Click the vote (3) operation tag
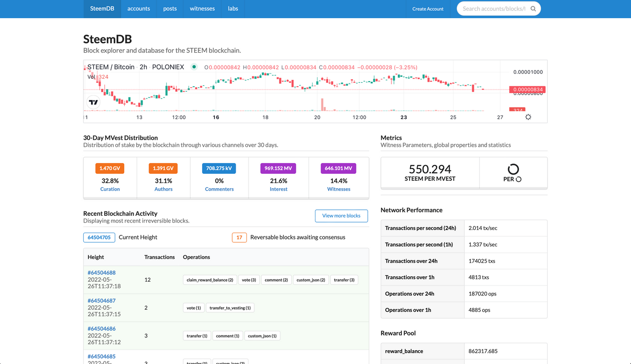Image resolution: width=631 pixels, height=364 pixels. 249,280
